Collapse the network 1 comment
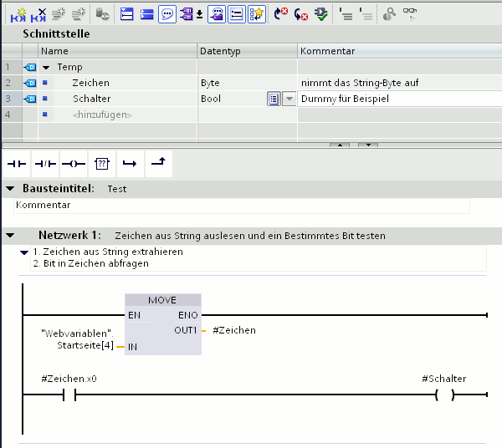This screenshot has width=502, height=448. [24, 252]
